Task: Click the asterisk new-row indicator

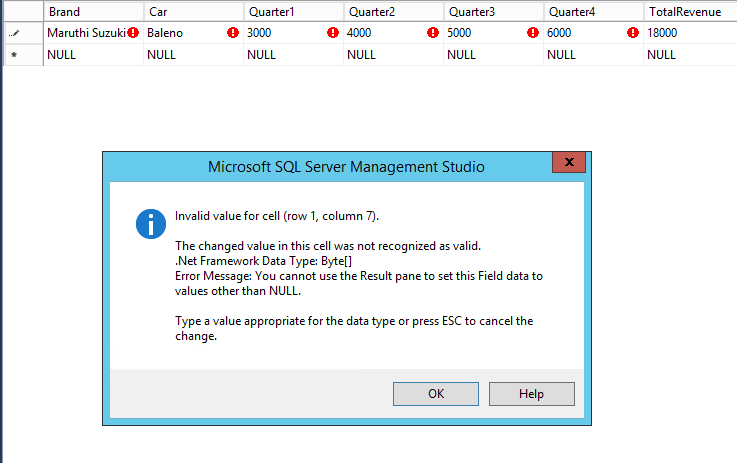Action: (x=14, y=55)
